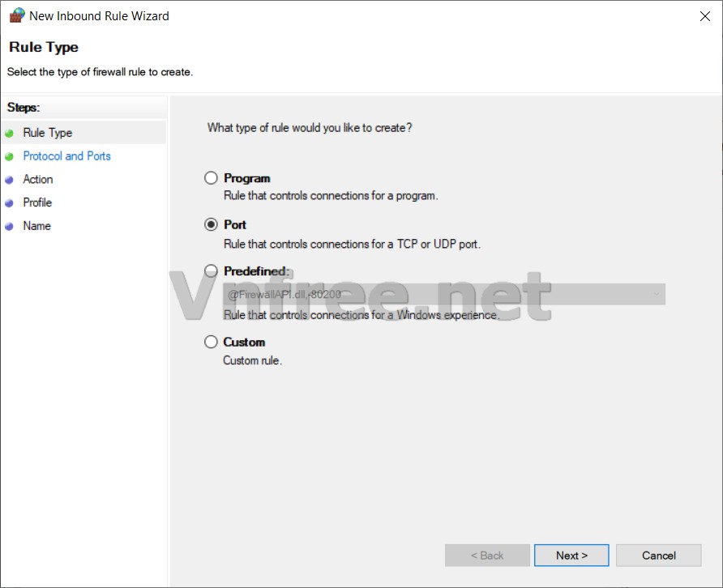
Task: Click the blue bullet beside Profile step
Action: (x=10, y=203)
